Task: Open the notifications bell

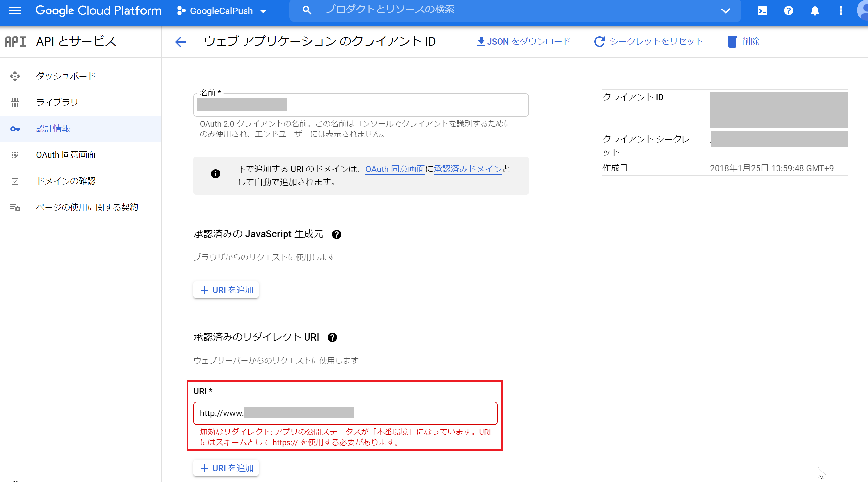Action: point(815,11)
